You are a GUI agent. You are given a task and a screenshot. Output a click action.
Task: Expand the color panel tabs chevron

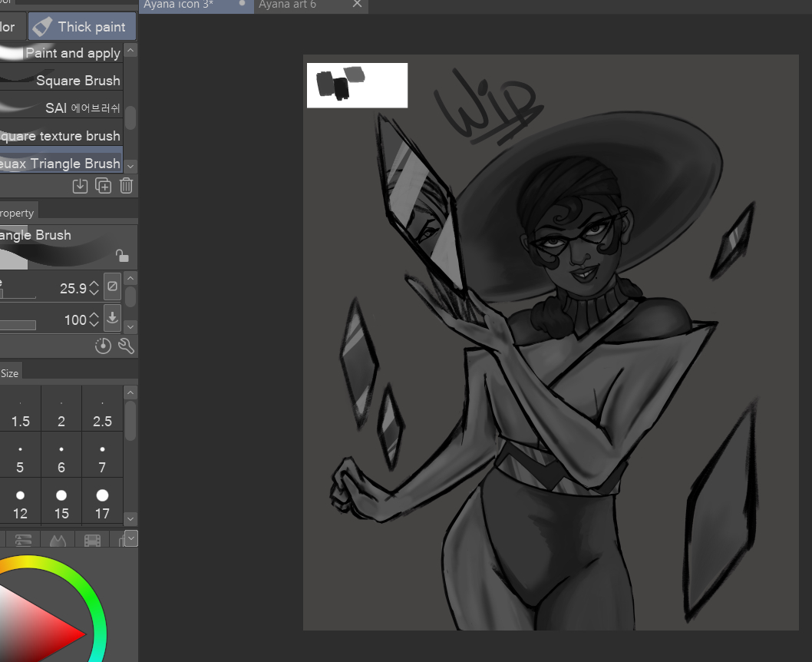tap(130, 538)
